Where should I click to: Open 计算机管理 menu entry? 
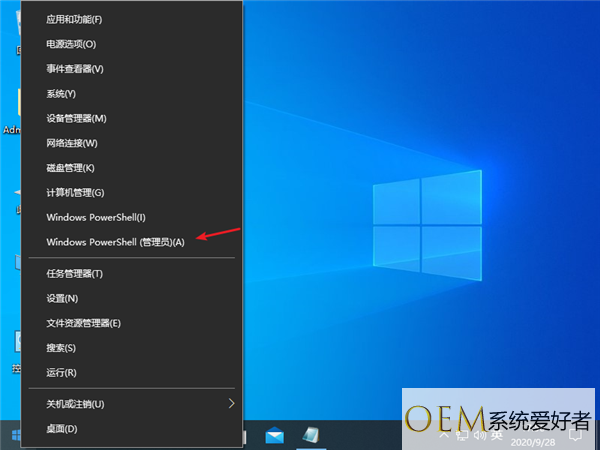pyautogui.click(x=75, y=192)
